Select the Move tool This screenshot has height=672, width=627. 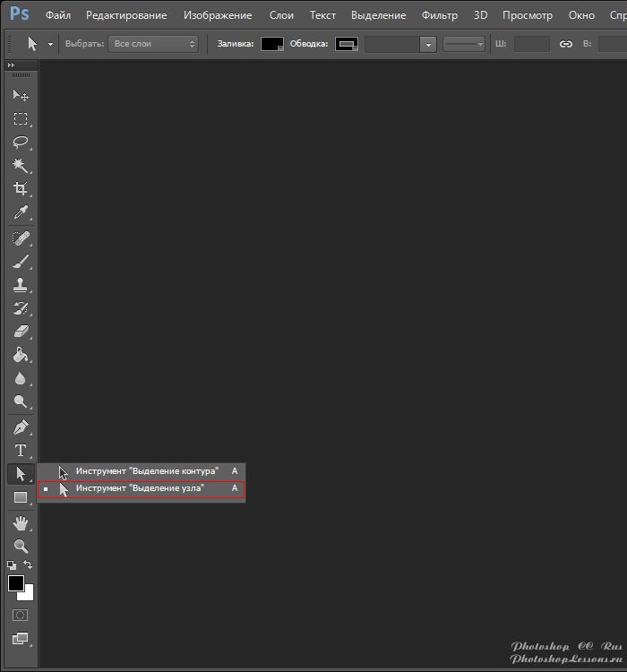(x=20, y=96)
